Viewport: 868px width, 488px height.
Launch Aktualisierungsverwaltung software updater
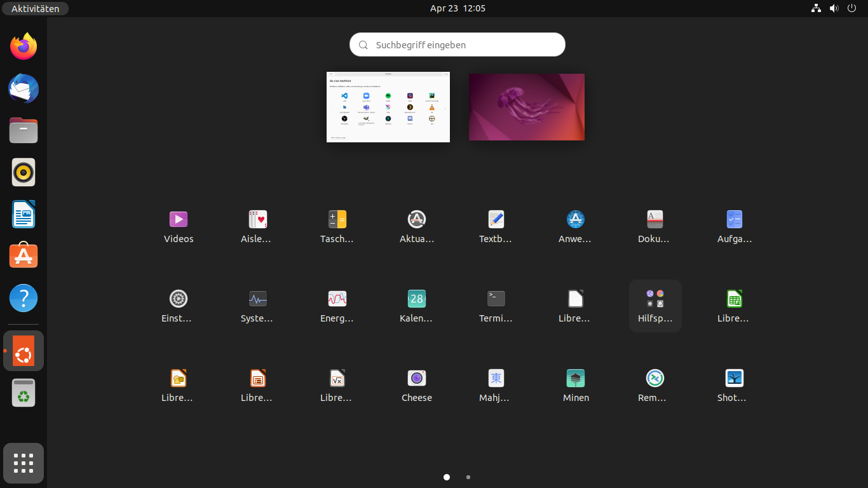[x=417, y=226]
